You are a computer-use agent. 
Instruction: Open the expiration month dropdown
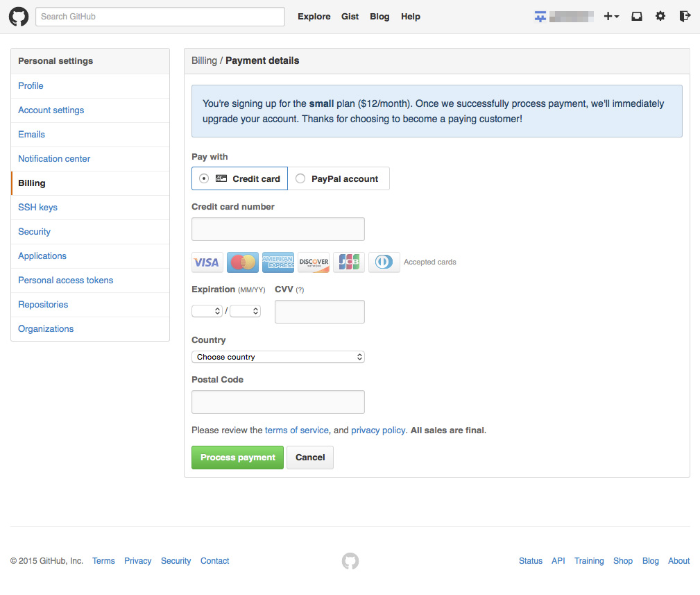point(207,311)
